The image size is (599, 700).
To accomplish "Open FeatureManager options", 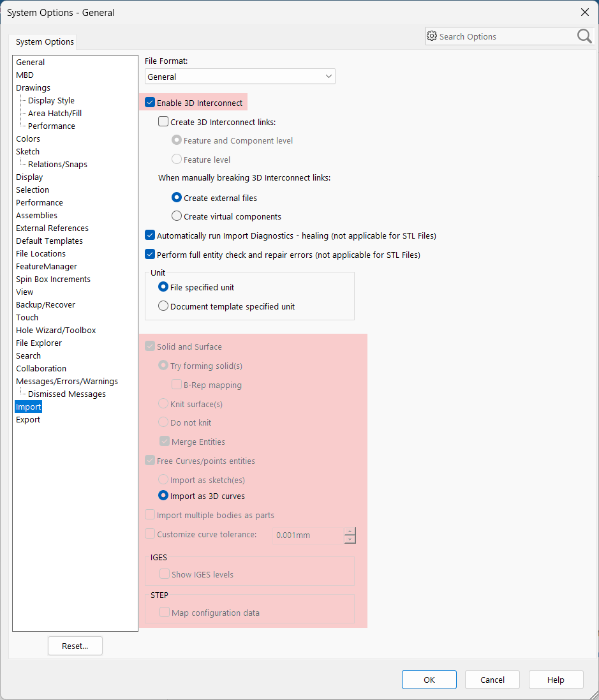I will coord(47,267).
